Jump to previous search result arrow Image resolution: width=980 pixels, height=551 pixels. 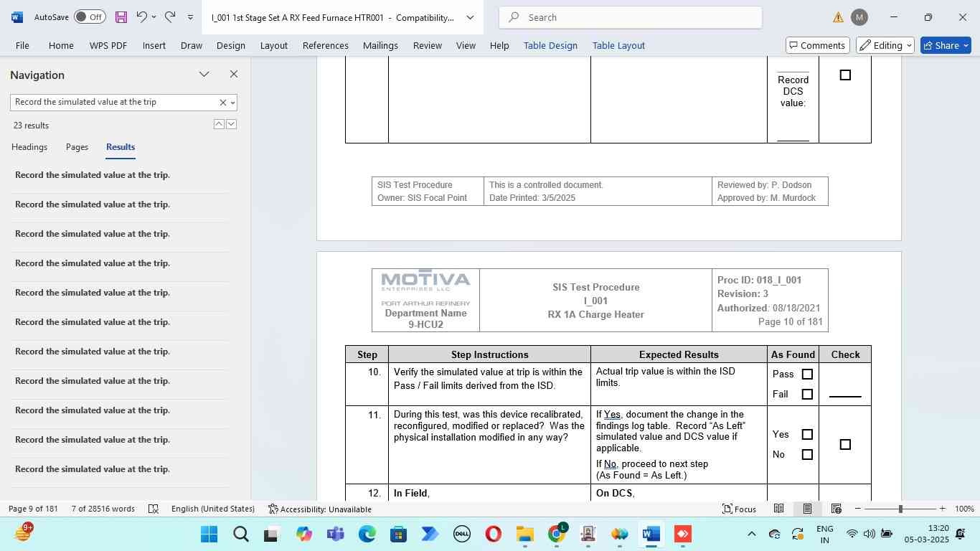219,124
